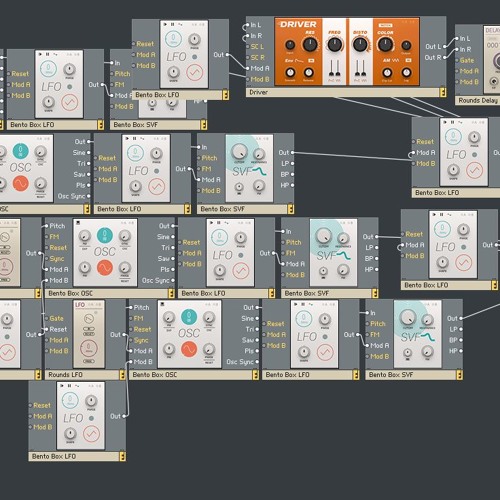Image resolution: width=500 pixels, height=500 pixels.
Task: Click the small Output knob on the Driver
Action: pyautogui.click(x=406, y=45)
